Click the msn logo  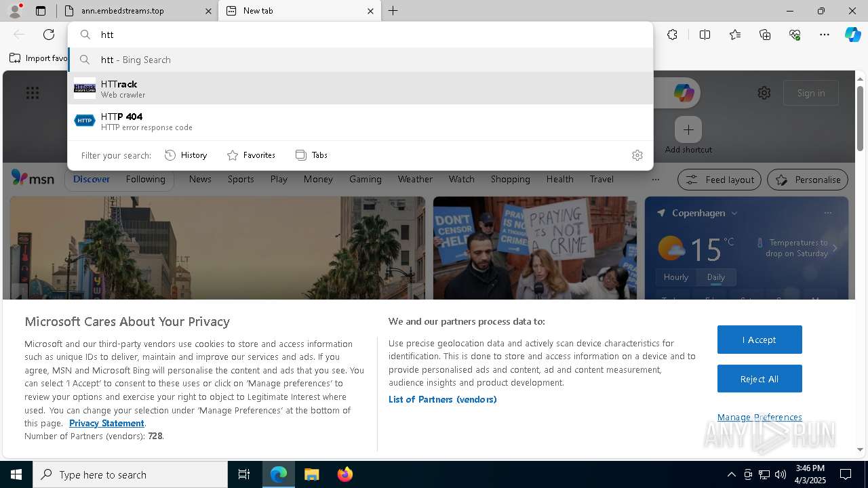tap(33, 178)
